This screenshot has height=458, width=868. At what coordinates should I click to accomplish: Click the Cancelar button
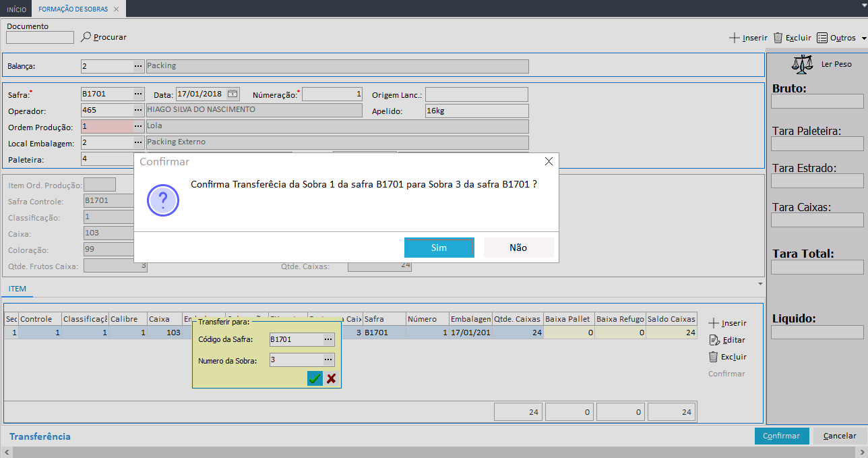coord(840,436)
